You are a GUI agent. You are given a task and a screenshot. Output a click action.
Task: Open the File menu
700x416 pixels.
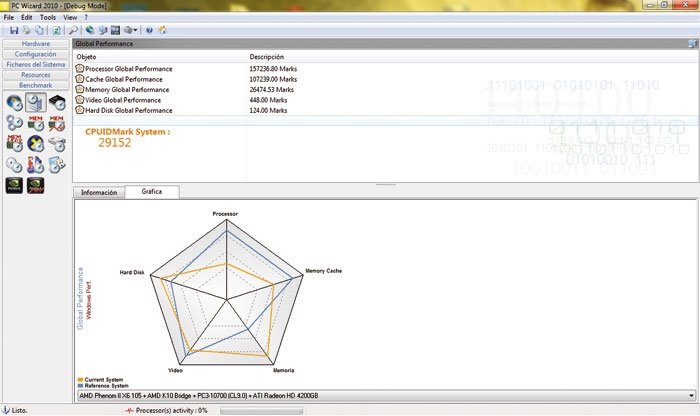[x=9, y=17]
